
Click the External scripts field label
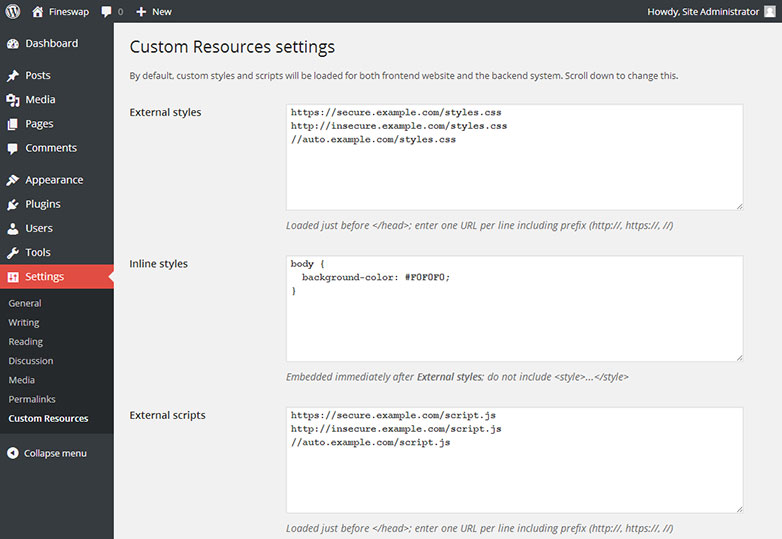pyautogui.click(x=167, y=415)
